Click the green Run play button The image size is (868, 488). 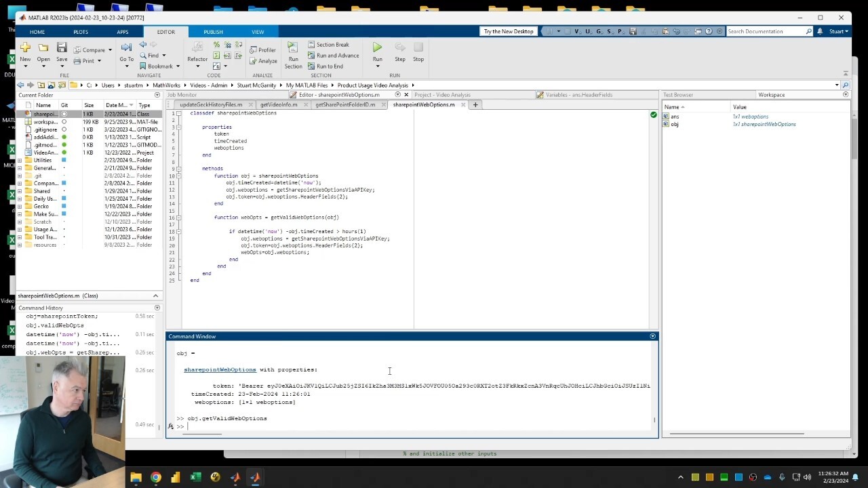(x=377, y=47)
